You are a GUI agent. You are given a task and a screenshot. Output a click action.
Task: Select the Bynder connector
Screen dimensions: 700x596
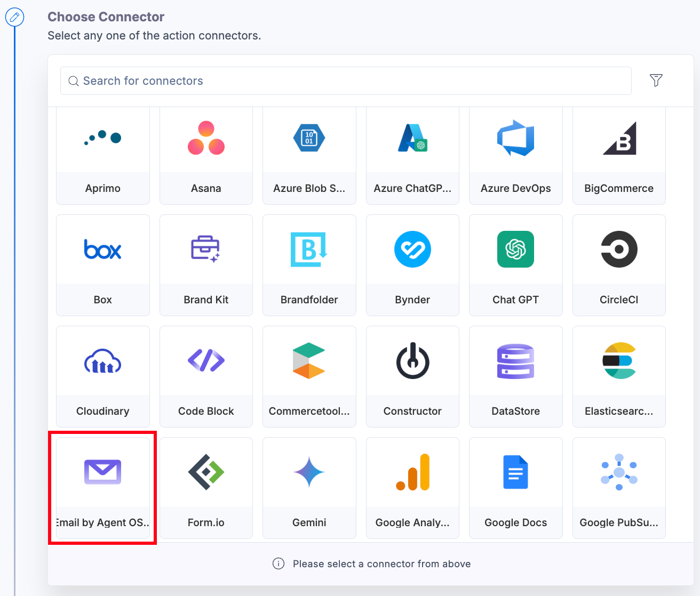412,265
